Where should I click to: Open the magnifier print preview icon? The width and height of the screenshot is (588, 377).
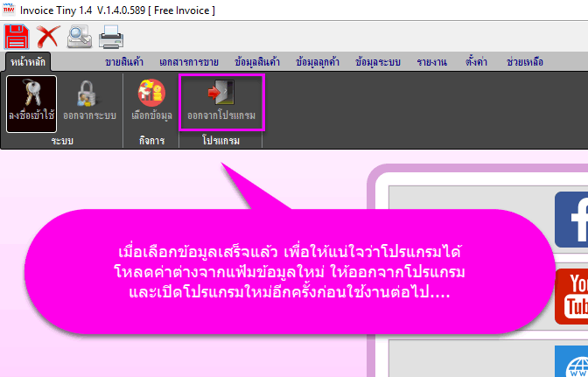(x=80, y=37)
